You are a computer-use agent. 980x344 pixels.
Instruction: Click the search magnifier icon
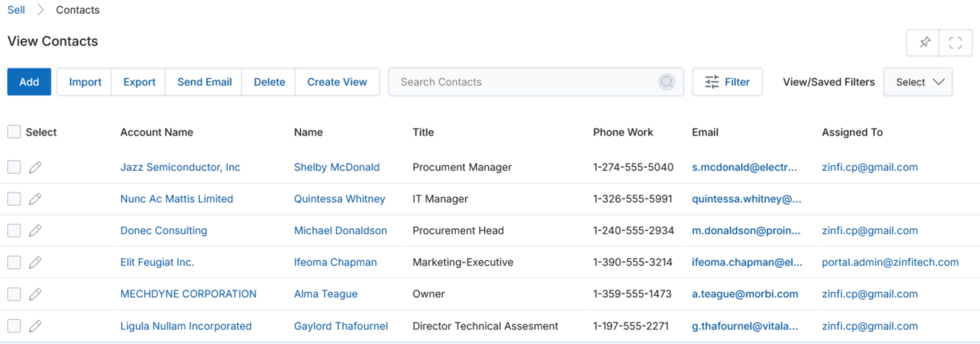point(667,82)
